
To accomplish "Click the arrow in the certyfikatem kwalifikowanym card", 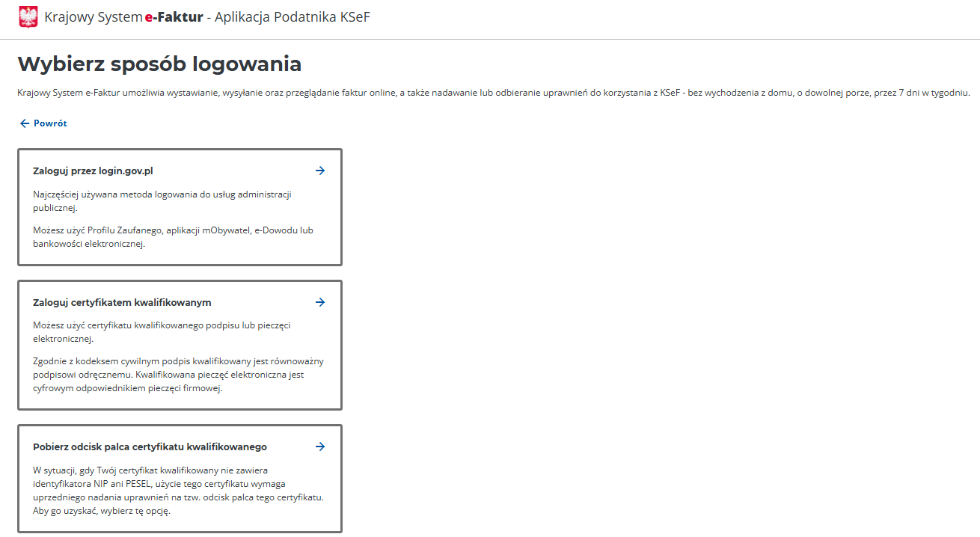I will click(x=320, y=302).
